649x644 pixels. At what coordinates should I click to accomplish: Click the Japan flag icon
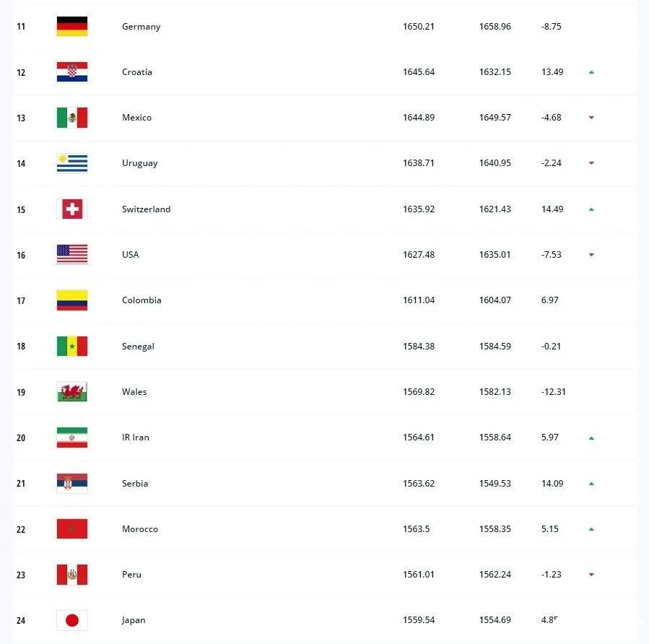tap(72, 620)
